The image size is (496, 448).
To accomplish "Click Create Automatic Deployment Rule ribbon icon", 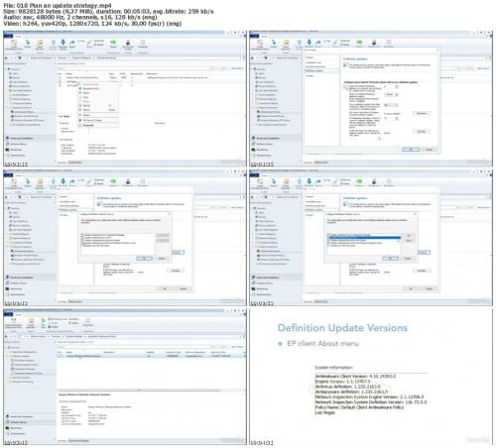I will click(x=14, y=321).
